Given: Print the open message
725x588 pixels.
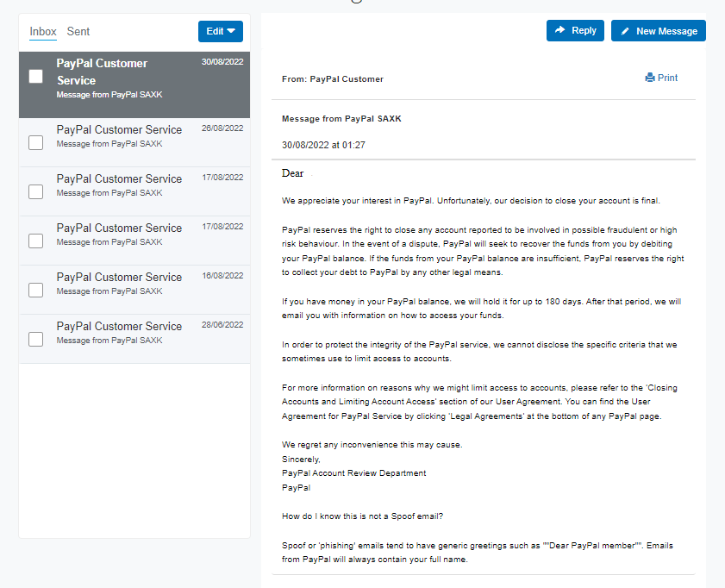Looking at the screenshot, I should click(661, 78).
